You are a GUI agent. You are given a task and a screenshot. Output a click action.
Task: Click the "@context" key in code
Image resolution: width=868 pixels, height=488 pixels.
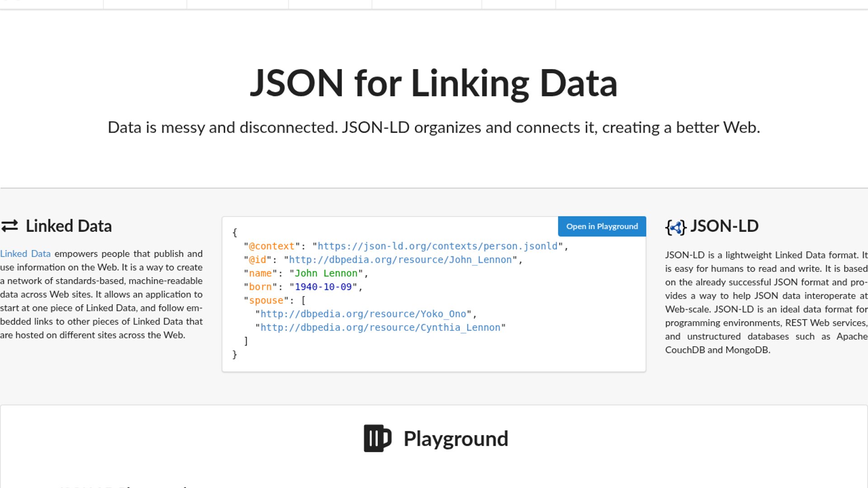tap(272, 246)
